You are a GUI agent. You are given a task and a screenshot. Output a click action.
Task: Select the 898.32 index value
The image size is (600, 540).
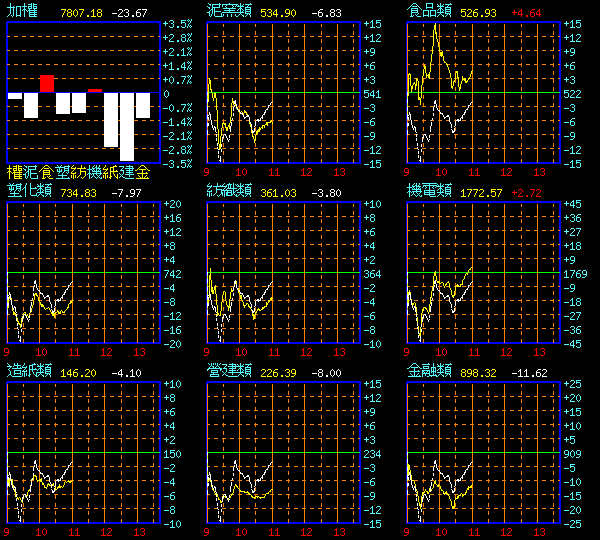(x=478, y=373)
